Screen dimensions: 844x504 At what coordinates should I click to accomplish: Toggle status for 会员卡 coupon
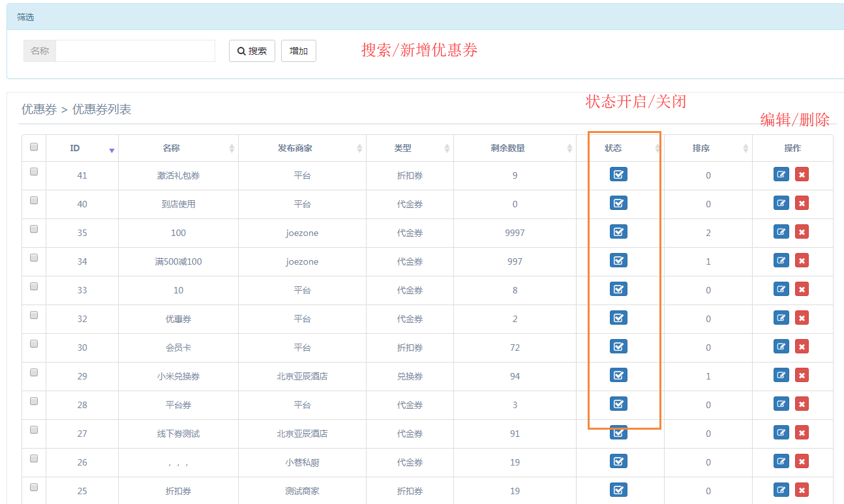618,346
